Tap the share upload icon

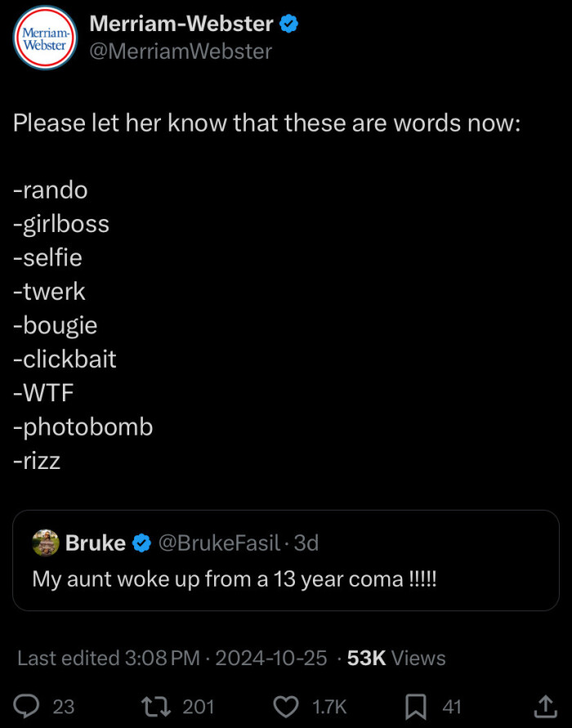tap(543, 706)
